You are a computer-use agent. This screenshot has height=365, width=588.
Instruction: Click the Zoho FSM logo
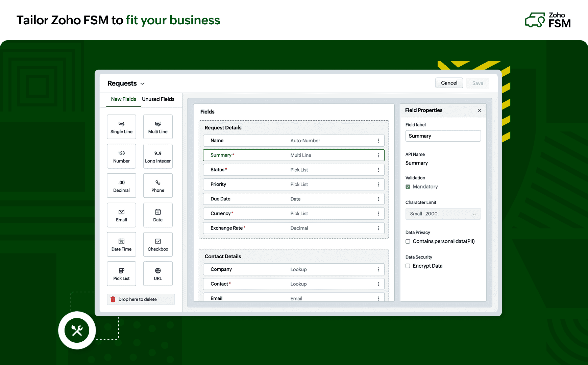point(548,20)
